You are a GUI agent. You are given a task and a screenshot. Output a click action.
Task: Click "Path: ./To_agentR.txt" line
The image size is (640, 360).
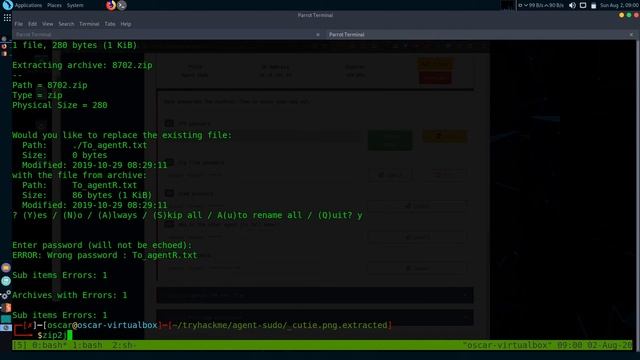click(x=84, y=145)
